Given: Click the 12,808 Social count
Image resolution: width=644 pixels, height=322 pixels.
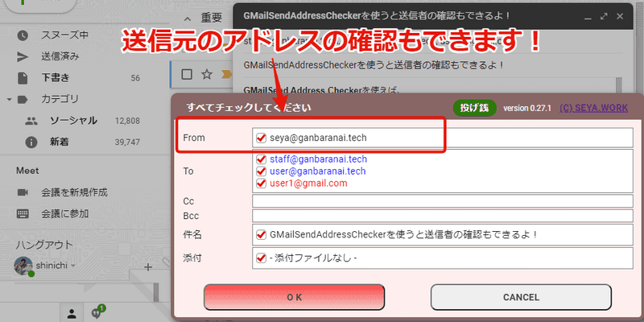Looking at the screenshot, I should (x=127, y=122).
